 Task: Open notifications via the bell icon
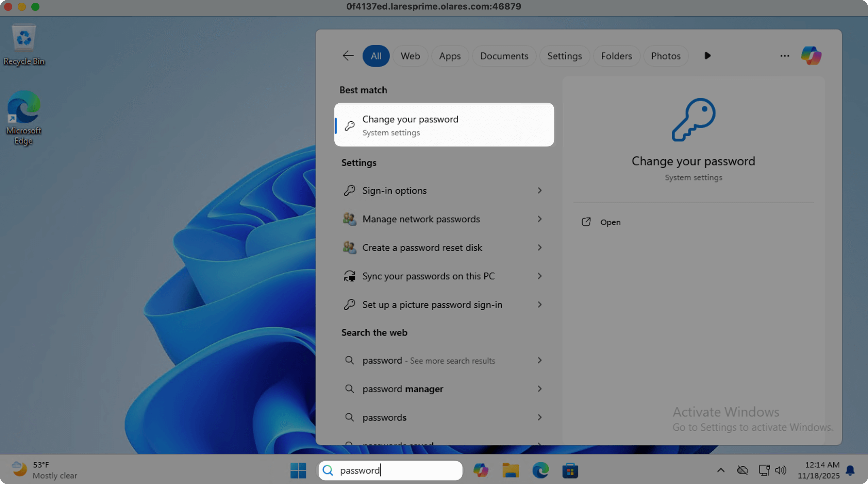point(850,470)
